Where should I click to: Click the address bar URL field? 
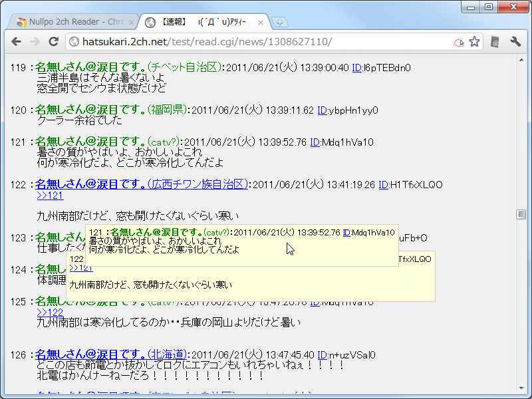click(259, 42)
